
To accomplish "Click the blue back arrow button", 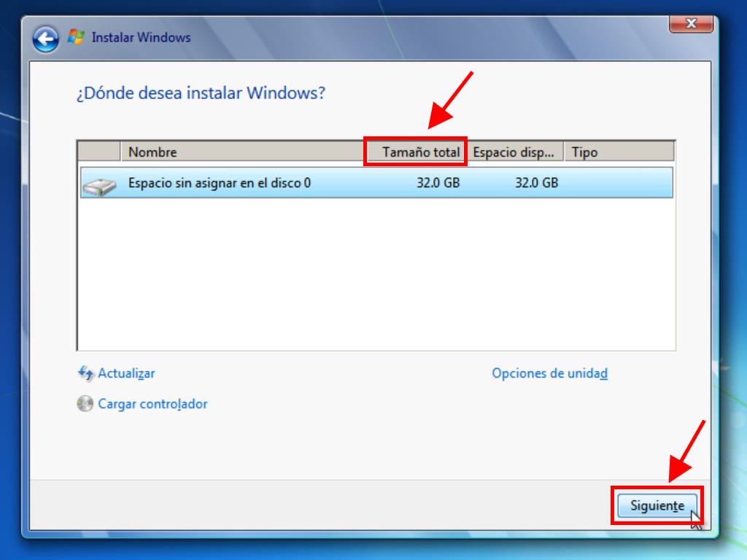I will pyautogui.click(x=46, y=39).
